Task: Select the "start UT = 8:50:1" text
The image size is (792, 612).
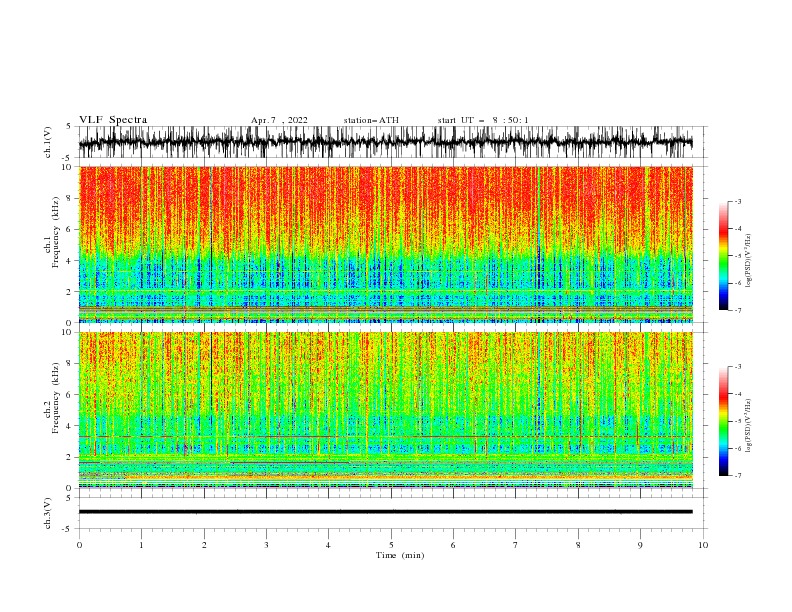Action: [x=483, y=120]
